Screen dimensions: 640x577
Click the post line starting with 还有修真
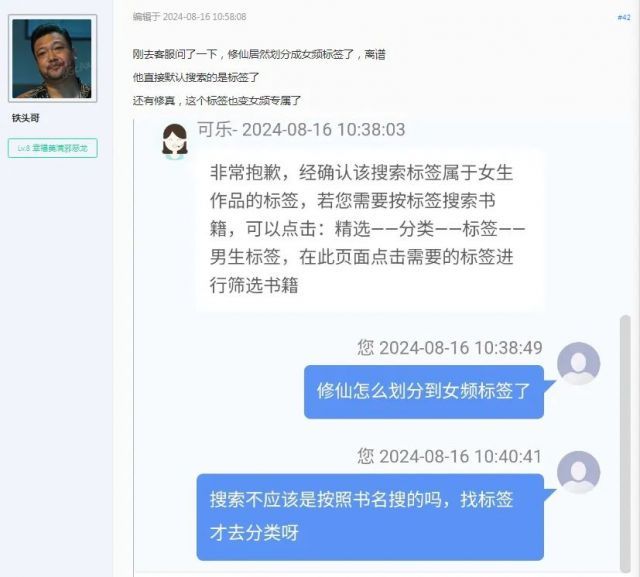(x=217, y=100)
